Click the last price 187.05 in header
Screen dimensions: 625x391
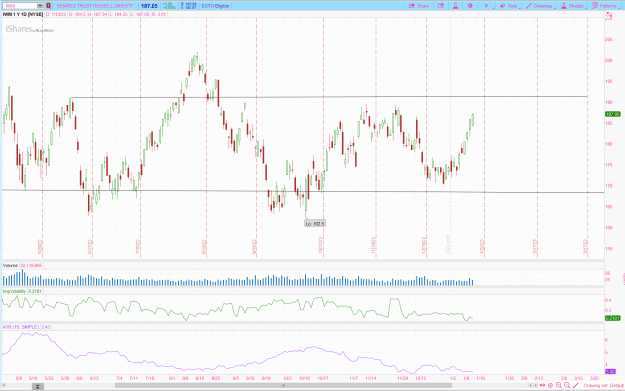point(149,6)
